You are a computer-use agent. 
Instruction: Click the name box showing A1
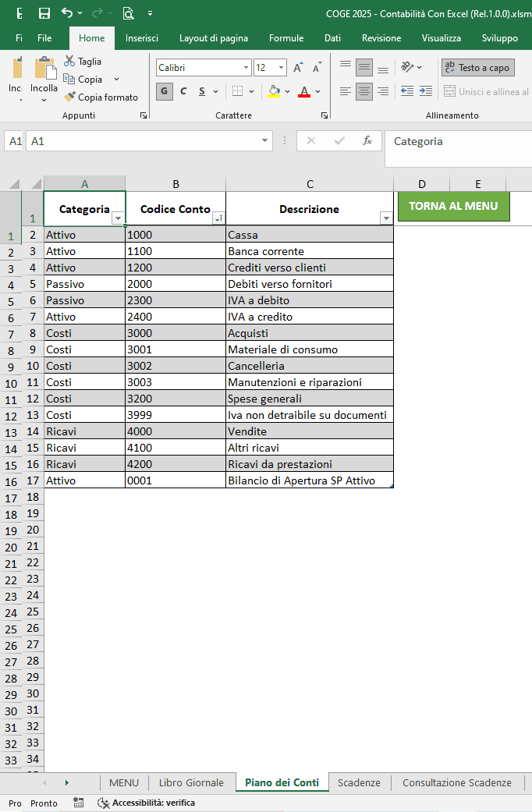[143, 141]
